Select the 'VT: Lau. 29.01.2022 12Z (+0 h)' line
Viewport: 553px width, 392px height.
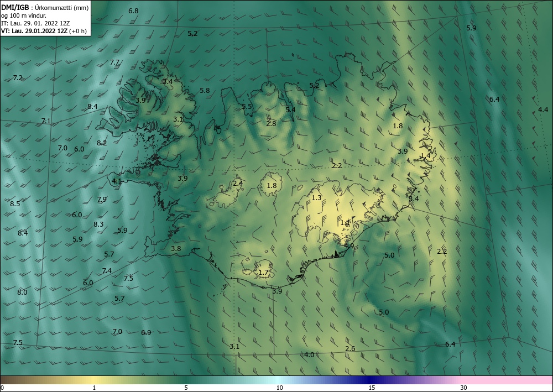pos(44,31)
